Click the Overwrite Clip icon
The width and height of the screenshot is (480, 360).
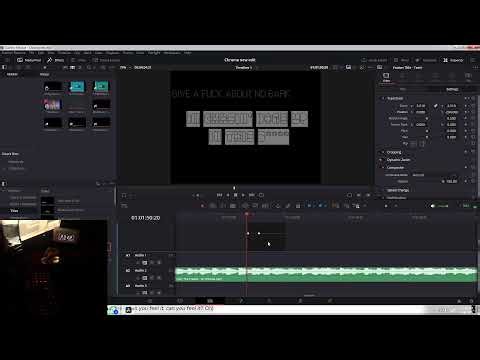(x=255, y=206)
